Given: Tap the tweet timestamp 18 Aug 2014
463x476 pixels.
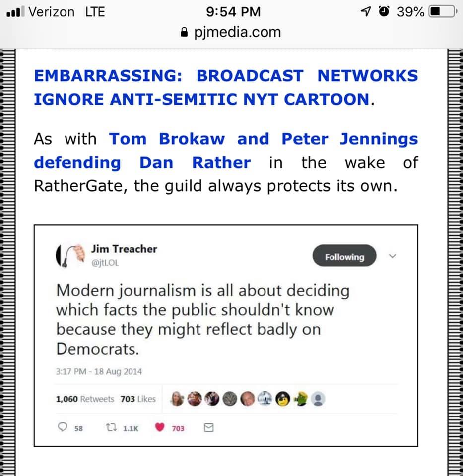Looking at the screenshot, I should [99, 371].
